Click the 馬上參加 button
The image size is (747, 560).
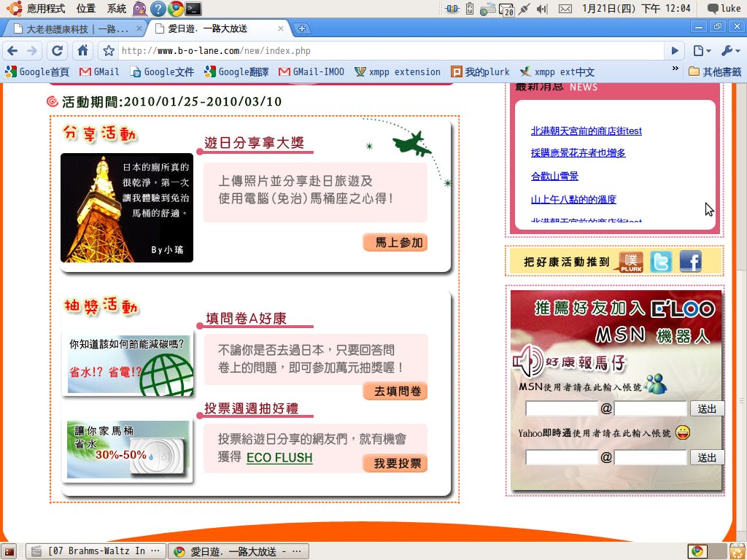395,243
